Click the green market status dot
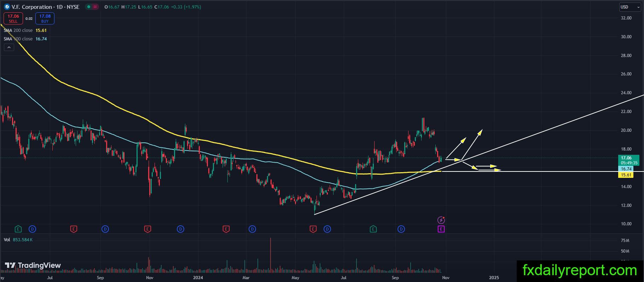 tap(88, 7)
